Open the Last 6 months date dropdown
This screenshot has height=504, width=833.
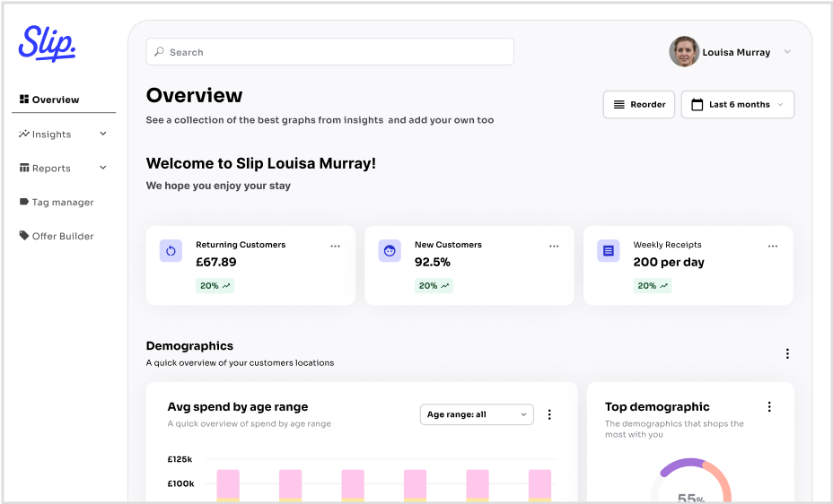737,105
